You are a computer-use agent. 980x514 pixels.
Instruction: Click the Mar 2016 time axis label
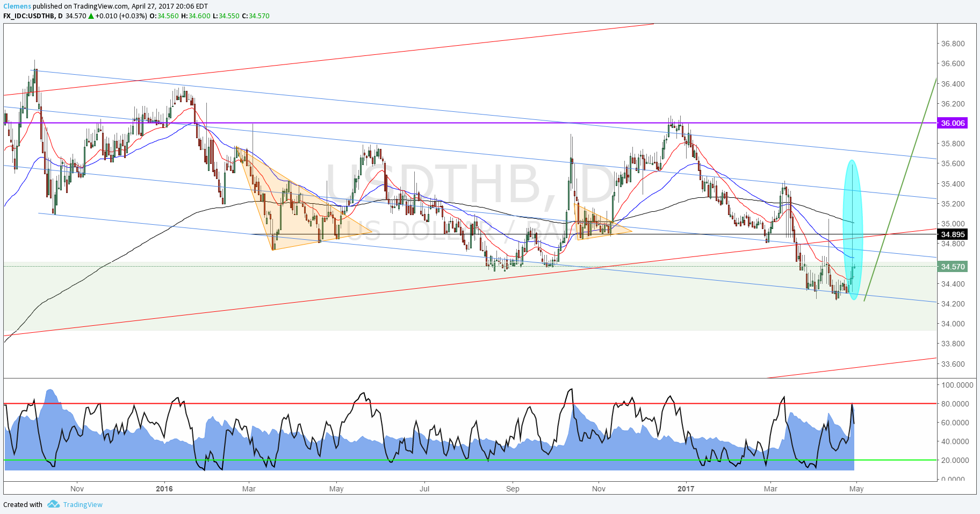[249, 489]
